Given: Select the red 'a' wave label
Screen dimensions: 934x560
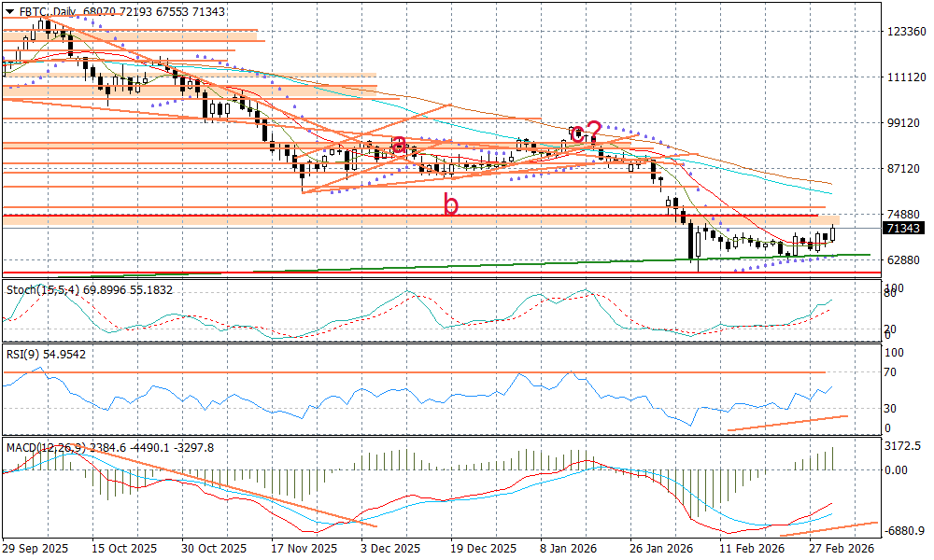Looking at the screenshot, I should (399, 145).
